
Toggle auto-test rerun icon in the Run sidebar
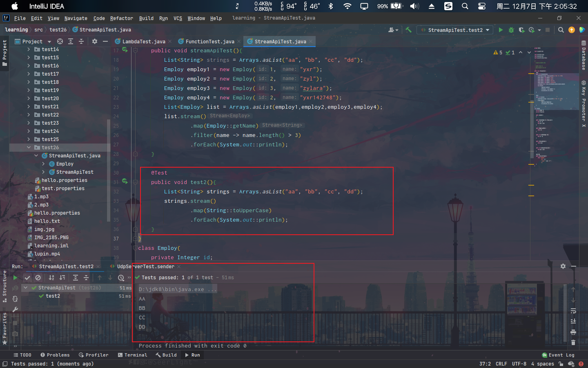[x=15, y=299]
